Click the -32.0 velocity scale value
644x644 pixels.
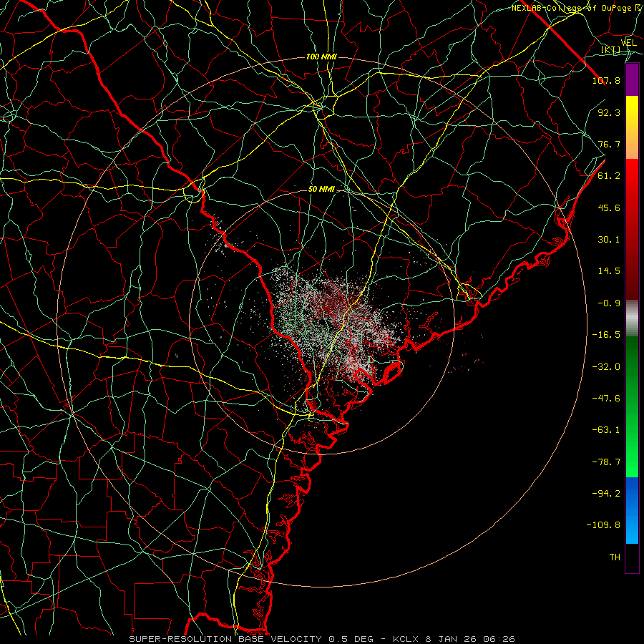click(x=606, y=367)
